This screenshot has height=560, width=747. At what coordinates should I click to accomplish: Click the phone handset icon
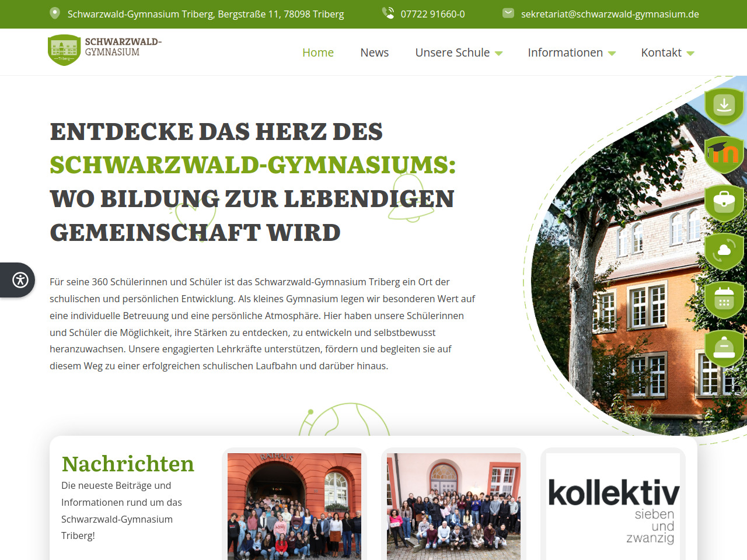[388, 13]
